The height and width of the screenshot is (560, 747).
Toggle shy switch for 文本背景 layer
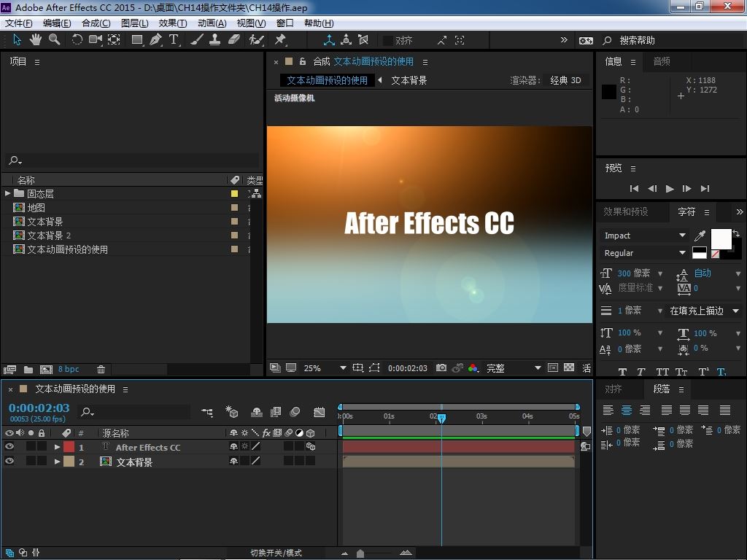pyautogui.click(x=233, y=461)
